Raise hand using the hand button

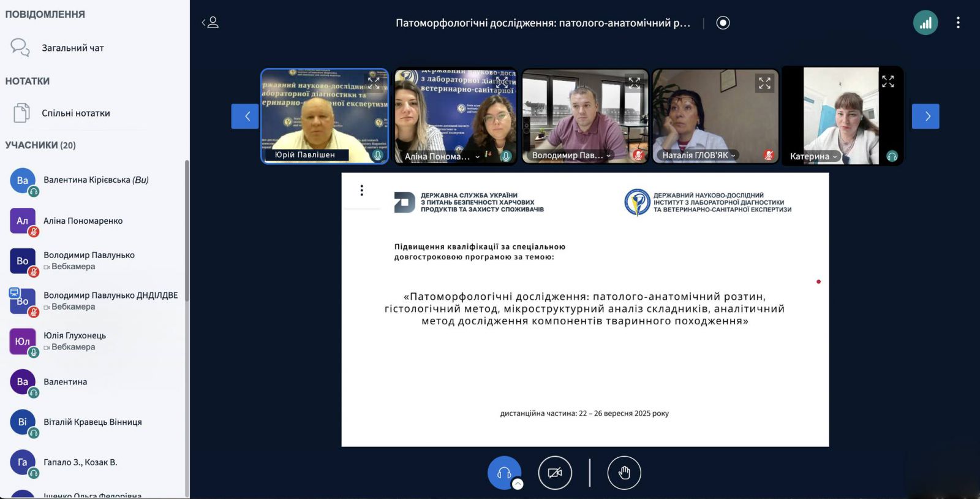click(624, 473)
